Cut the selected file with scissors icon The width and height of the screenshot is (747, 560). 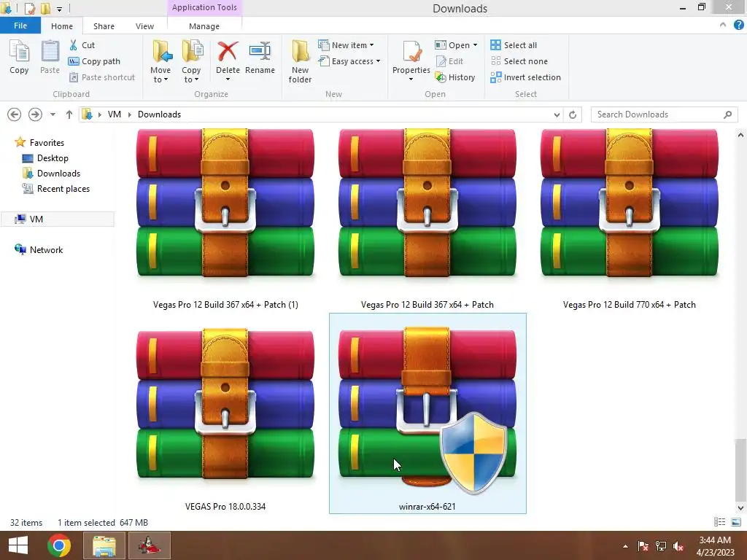click(x=82, y=44)
